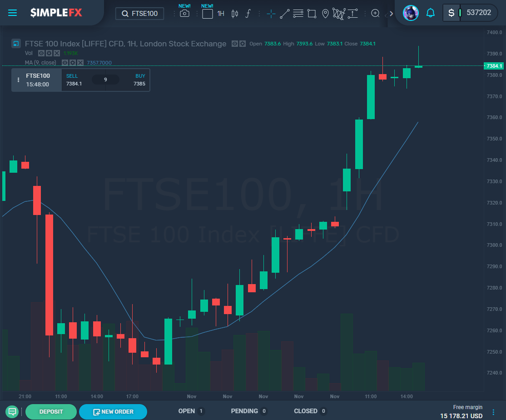506x420 pixels.
Task: Click the blue chart panel icon beside title
Action: click(x=16, y=43)
